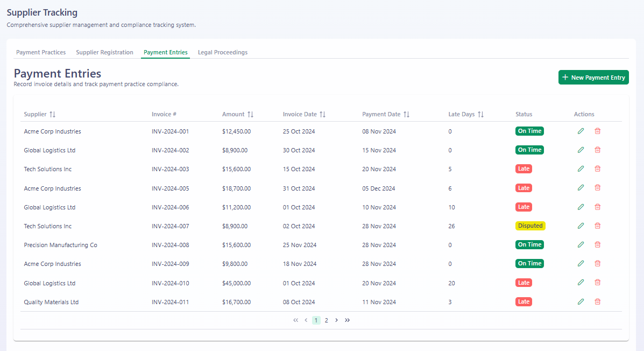Click the late days value 26
Viewport: 644px width, 351px height.
pyautogui.click(x=451, y=226)
